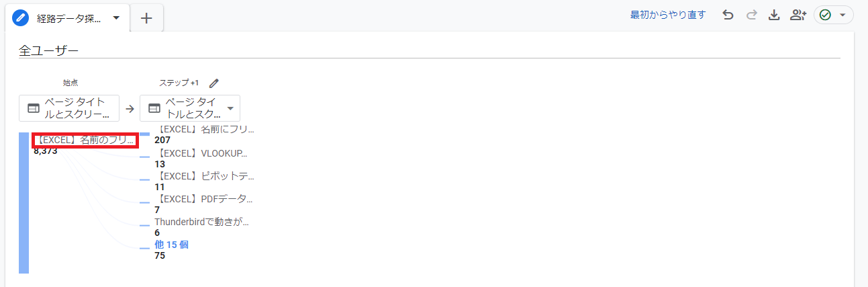
Task: Click 最初からやり直す link
Action: tap(668, 15)
